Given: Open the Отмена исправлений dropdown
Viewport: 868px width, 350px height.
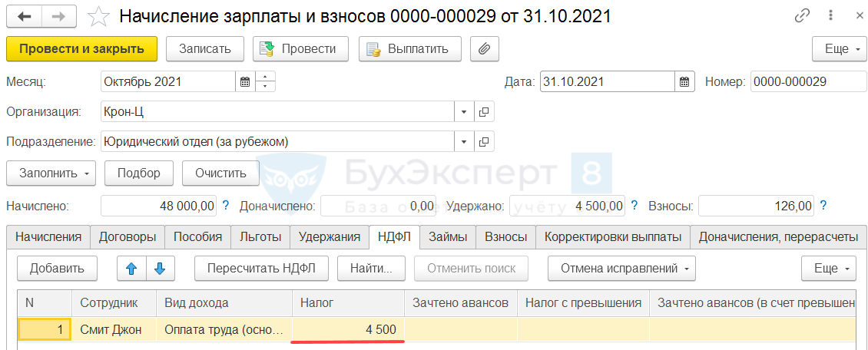Looking at the screenshot, I should tap(621, 269).
